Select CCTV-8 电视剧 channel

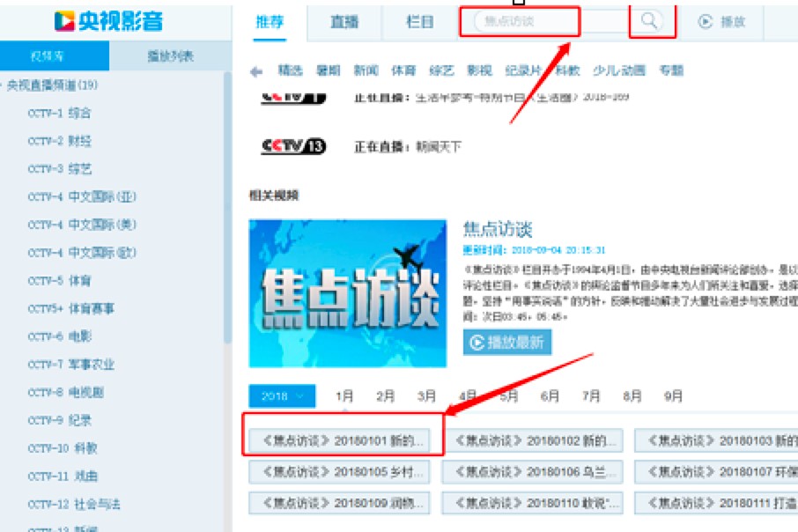tap(65, 393)
